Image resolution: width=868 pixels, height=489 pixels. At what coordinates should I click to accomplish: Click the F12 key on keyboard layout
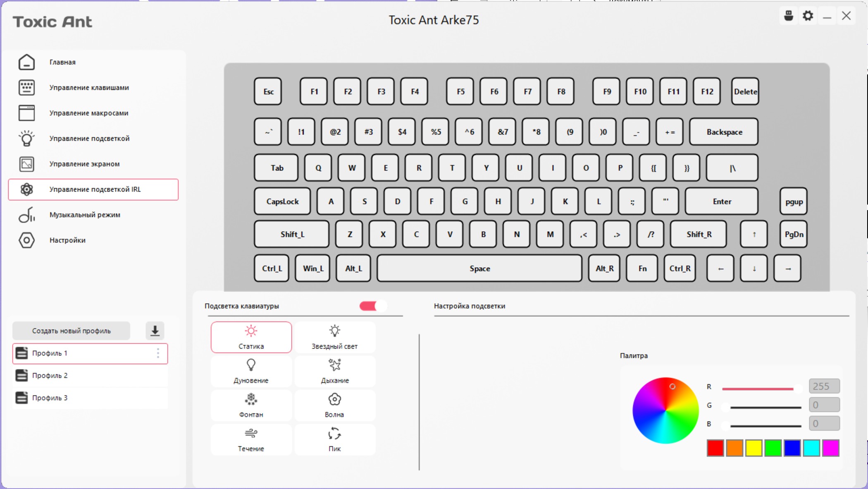pos(707,91)
